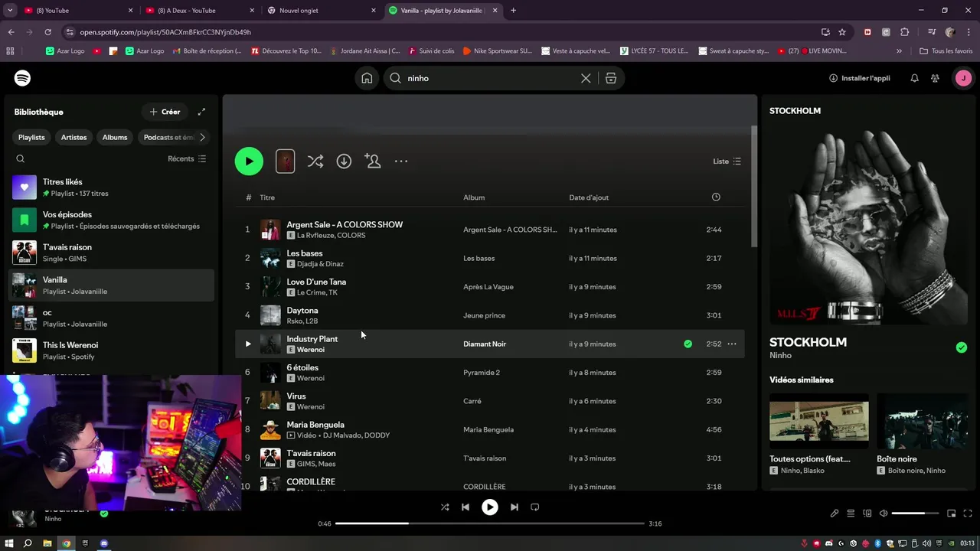This screenshot has height=551, width=980.
Task: Show more library filter chips arrow
Action: 202,137
